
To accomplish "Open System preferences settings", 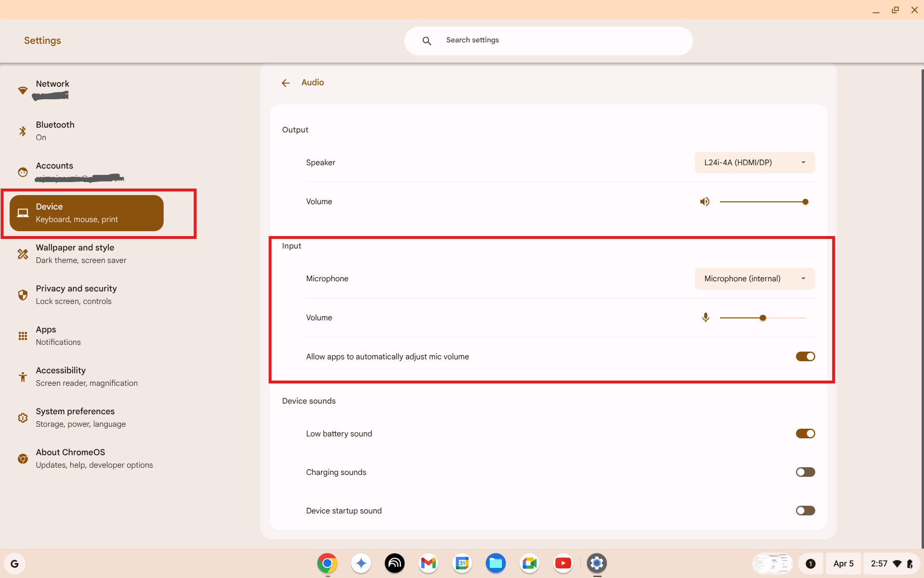I will [x=75, y=417].
